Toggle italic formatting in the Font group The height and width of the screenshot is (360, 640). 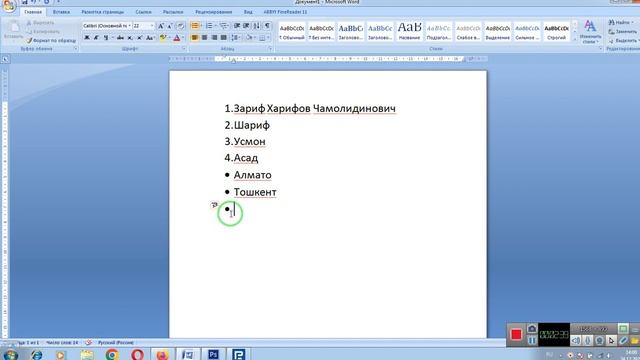point(96,38)
